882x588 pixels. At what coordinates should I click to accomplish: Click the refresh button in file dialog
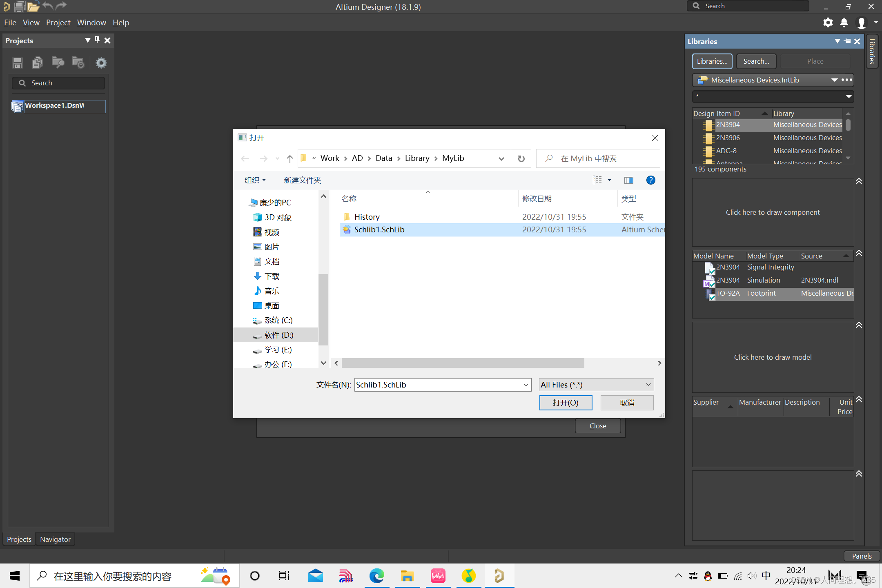tap(521, 158)
